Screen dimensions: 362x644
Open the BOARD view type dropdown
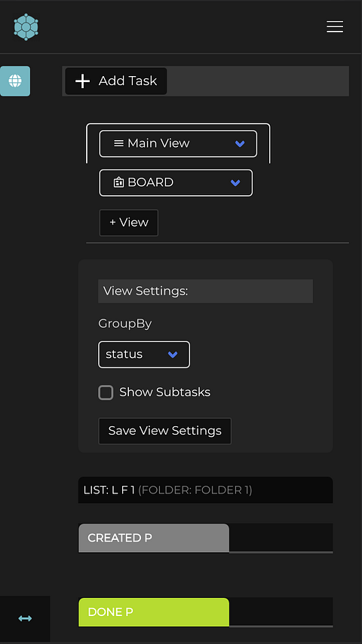176,183
